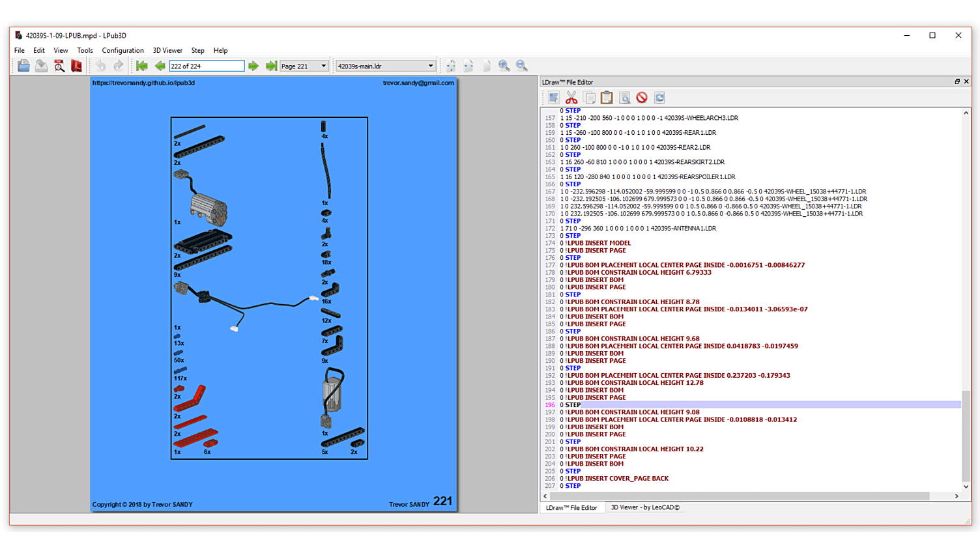Export instructions to PDF
The height and width of the screenshot is (551, 980).
click(x=75, y=65)
